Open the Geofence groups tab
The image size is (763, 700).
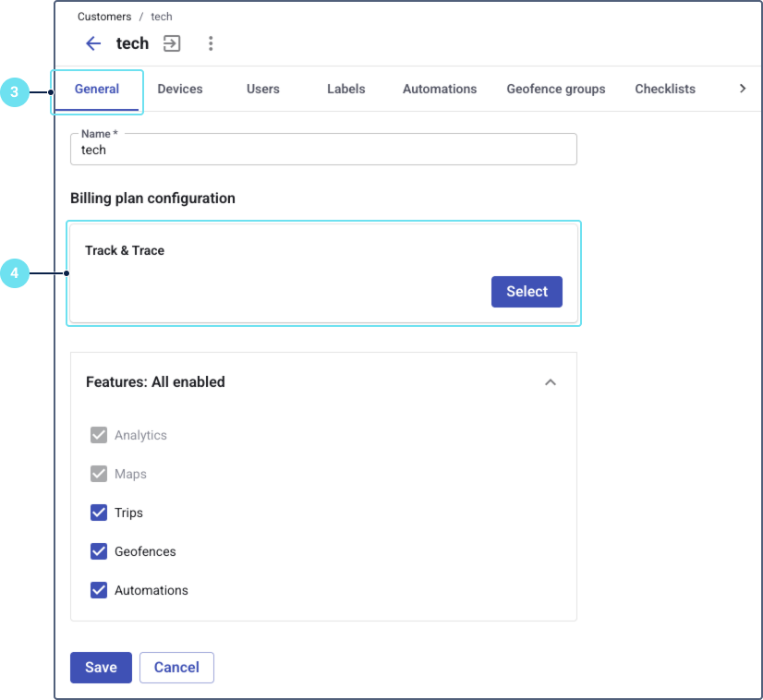556,90
